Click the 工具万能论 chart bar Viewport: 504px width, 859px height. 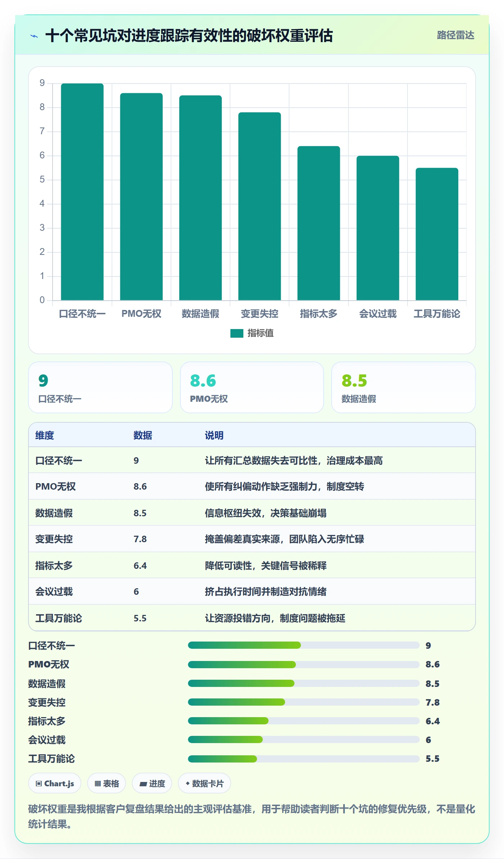[437, 234]
